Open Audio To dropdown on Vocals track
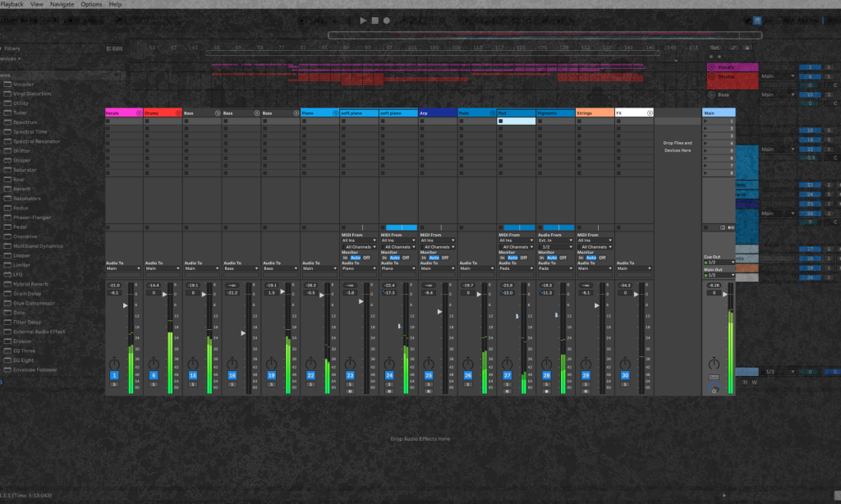The height and width of the screenshot is (504, 841). [x=123, y=268]
